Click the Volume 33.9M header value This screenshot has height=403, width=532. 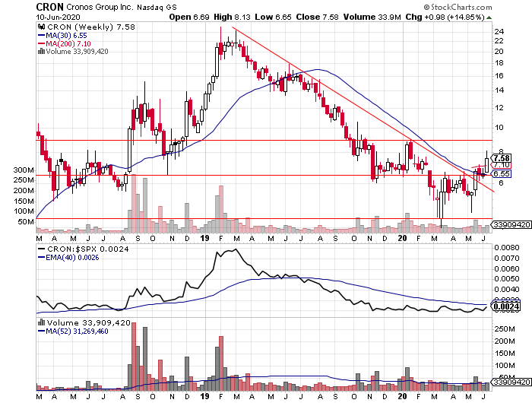click(x=372, y=17)
